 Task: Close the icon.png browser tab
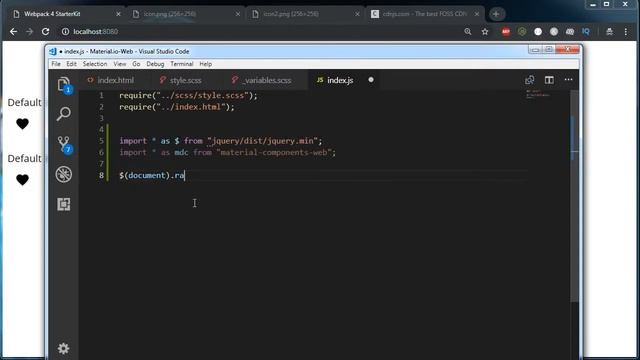[238, 14]
